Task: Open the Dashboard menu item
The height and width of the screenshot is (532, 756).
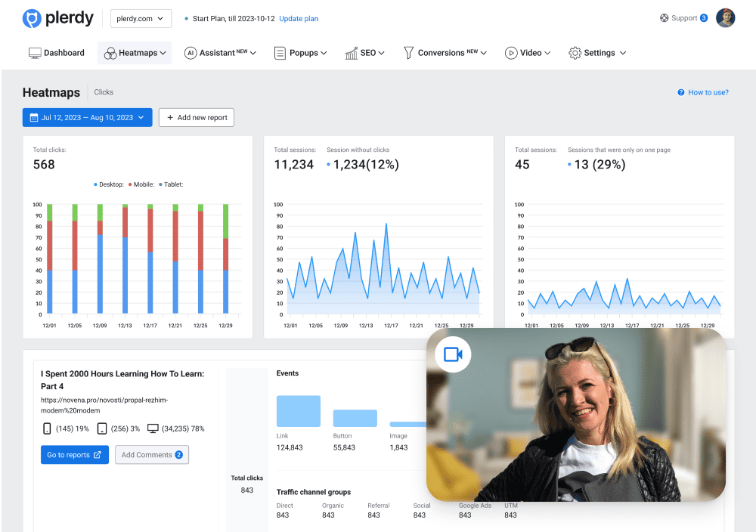Action: pos(57,53)
